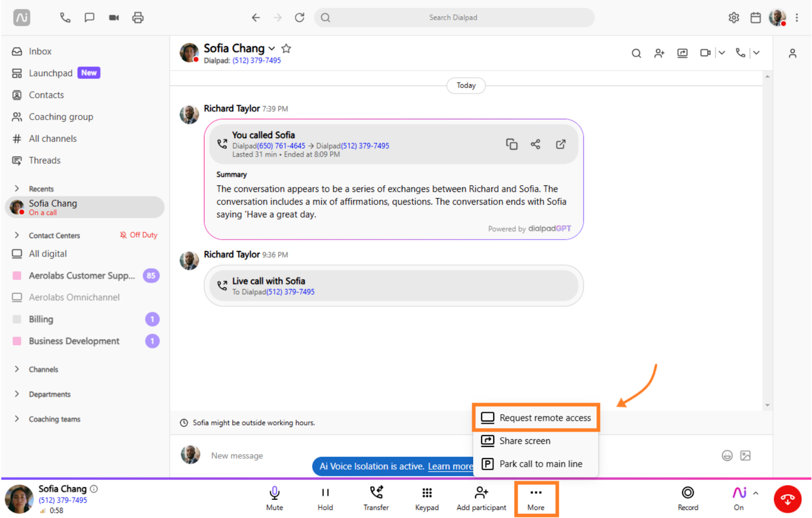Mute the microphone
This screenshot has height=518, width=812.
[275, 498]
